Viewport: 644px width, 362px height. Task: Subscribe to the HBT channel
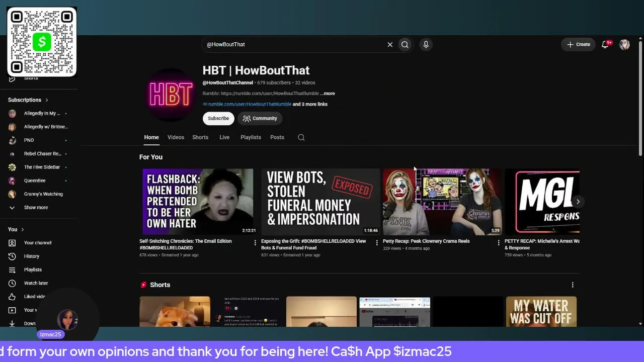point(218,118)
